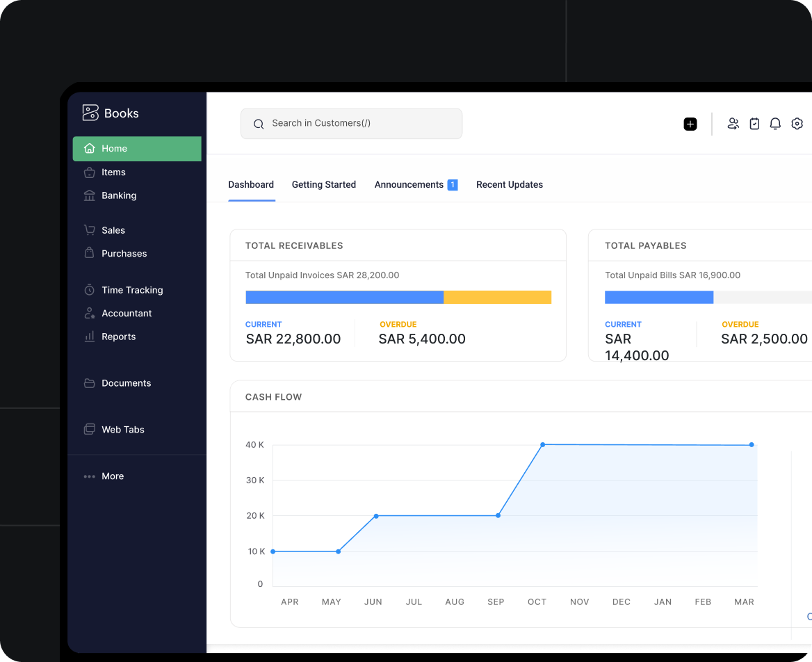812x662 pixels.
Task: Open the notifications bell
Action: (775, 124)
